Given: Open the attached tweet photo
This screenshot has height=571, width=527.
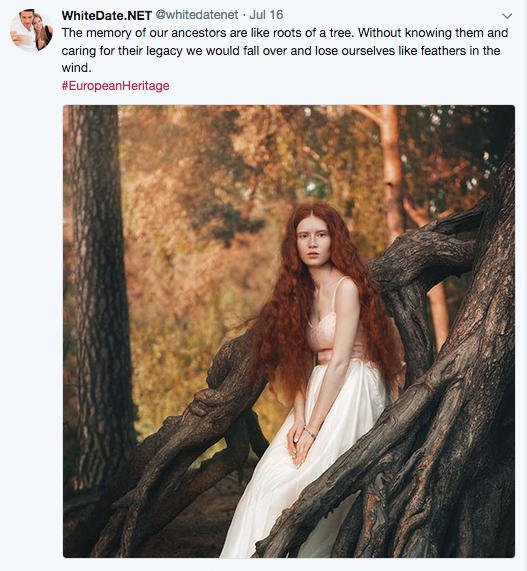Looking at the screenshot, I should point(289,331).
